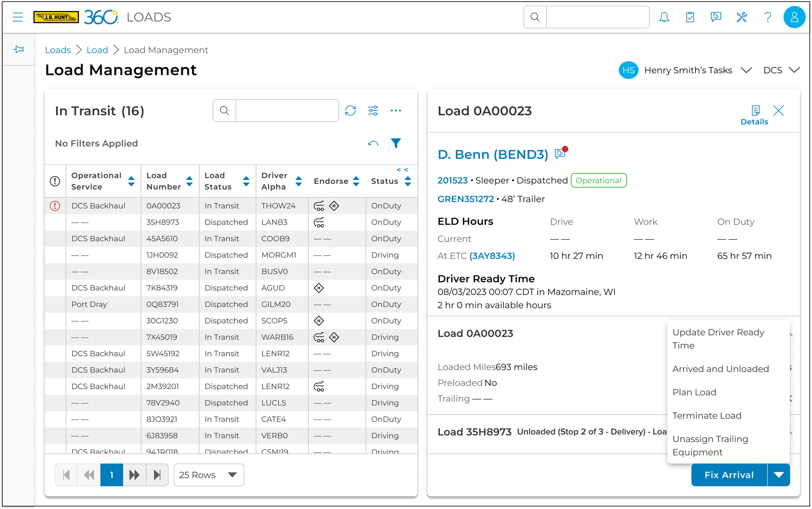Open the table column filter settings icon

click(x=373, y=110)
